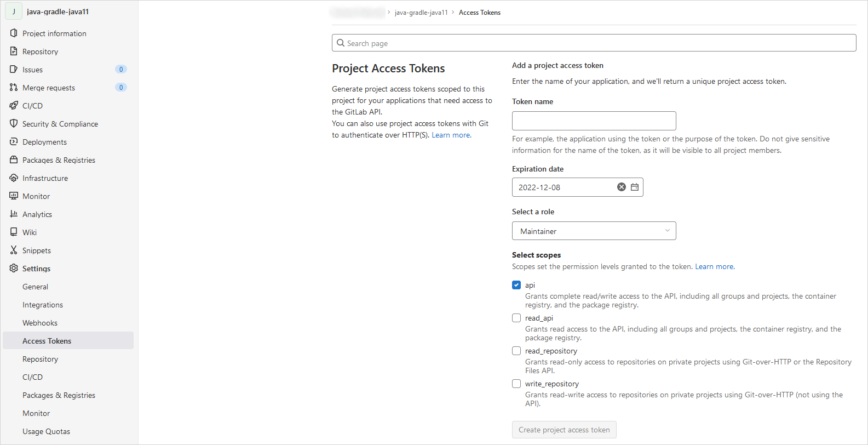Tick the write_repository scope checkbox

point(516,384)
